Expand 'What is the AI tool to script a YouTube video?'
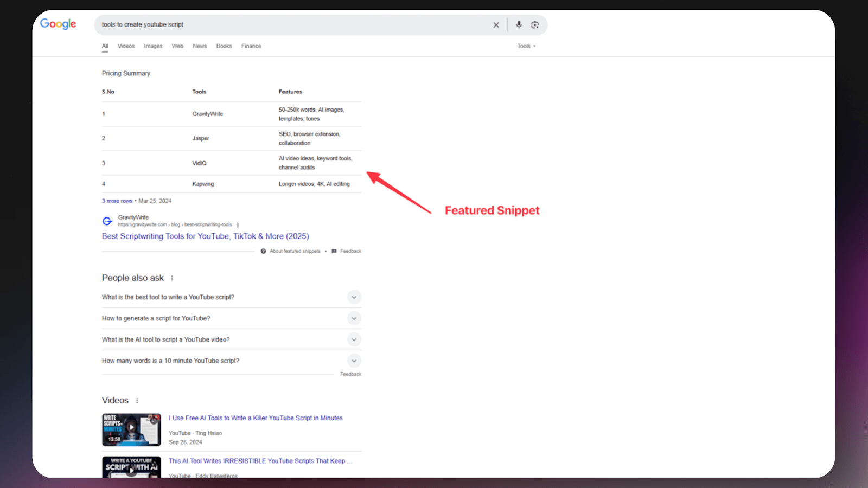This screenshot has width=868, height=488. click(x=232, y=339)
